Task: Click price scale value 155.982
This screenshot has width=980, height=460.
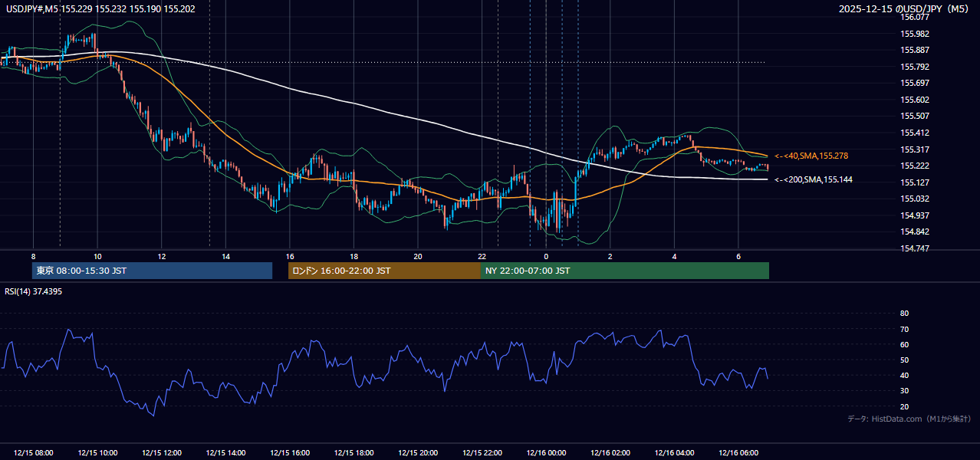Action: [914, 34]
